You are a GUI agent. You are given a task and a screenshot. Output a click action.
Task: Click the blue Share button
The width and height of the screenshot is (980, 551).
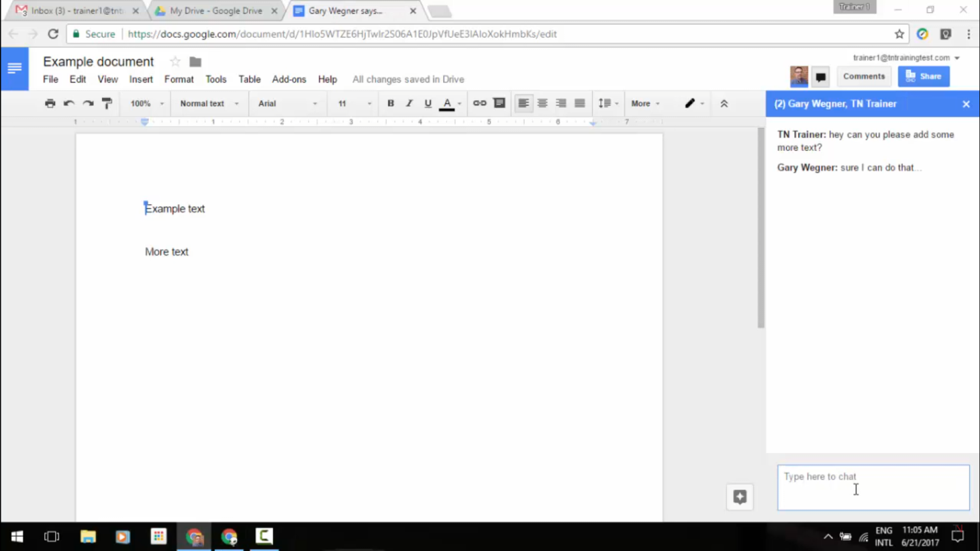tap(924, 76)
